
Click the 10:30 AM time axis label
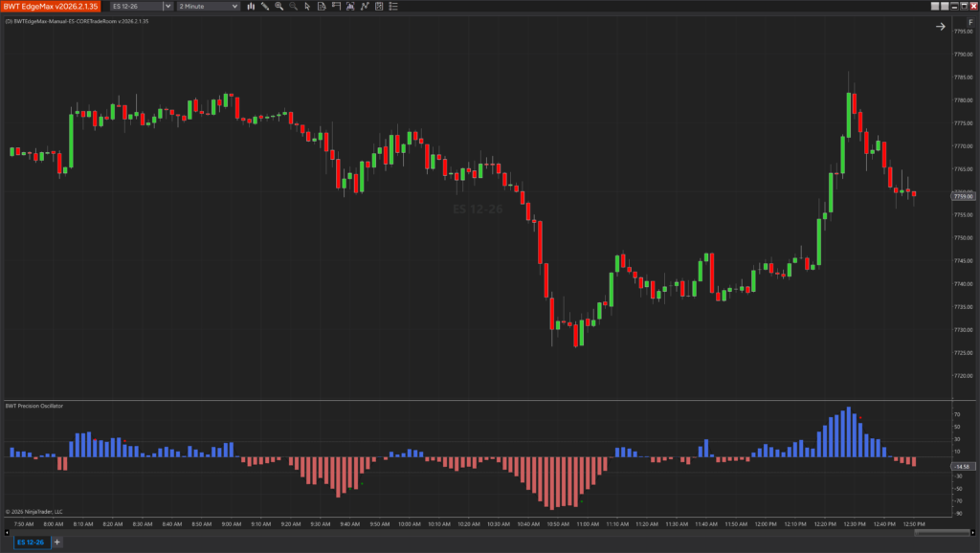(498, 524)
